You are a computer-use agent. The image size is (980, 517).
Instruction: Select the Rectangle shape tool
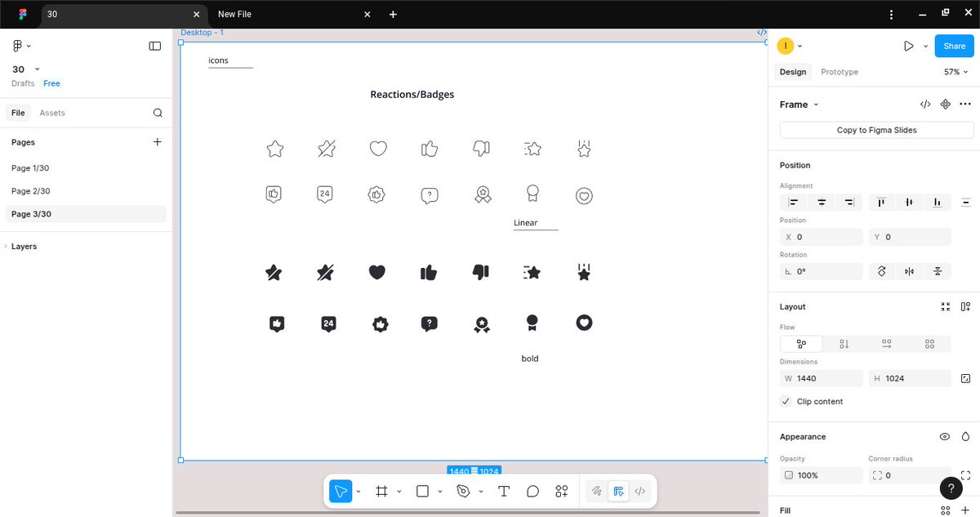click(422, 491)
